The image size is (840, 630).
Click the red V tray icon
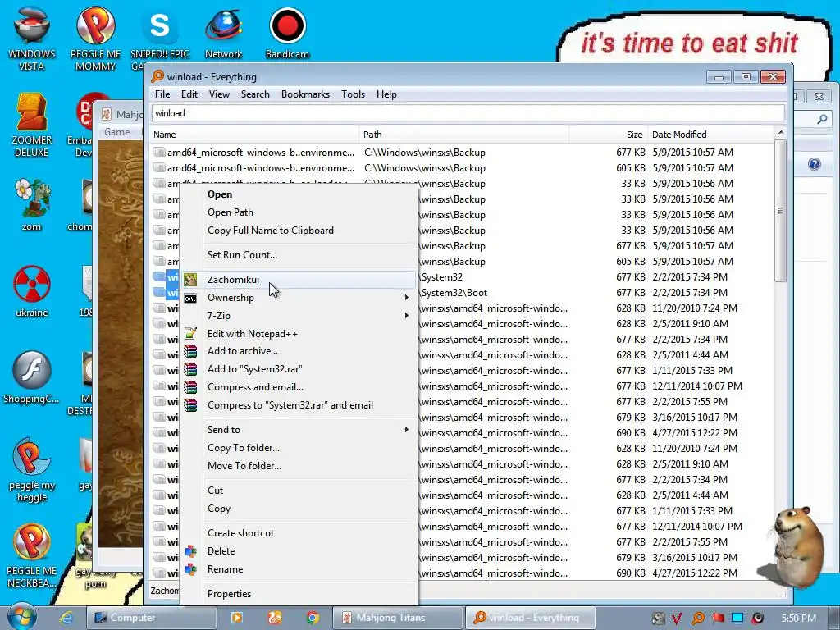[x=677, y=619]
